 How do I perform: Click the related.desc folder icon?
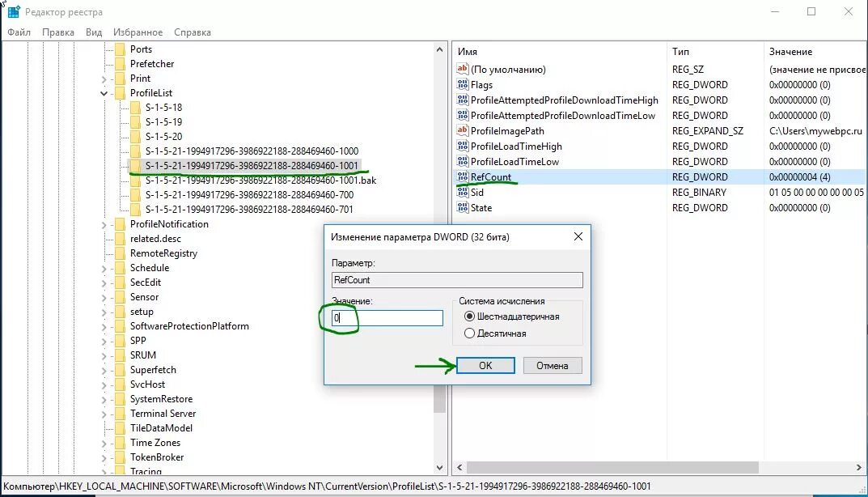coord(120,239)
